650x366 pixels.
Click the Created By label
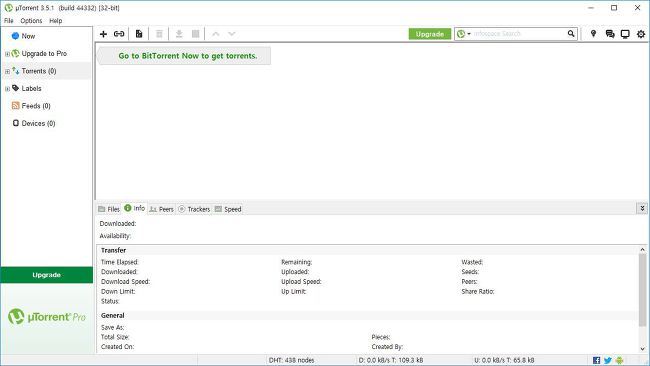click(x=387, y=347)
